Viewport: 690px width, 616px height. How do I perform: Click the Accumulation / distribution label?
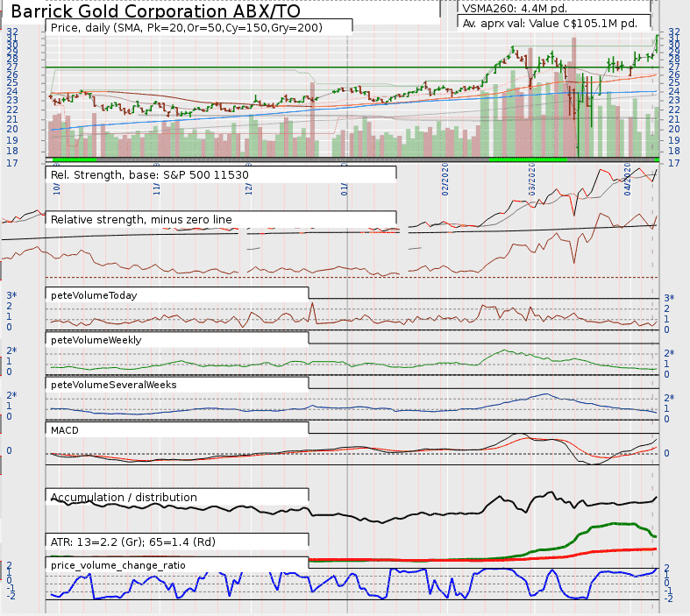(124, 498)
